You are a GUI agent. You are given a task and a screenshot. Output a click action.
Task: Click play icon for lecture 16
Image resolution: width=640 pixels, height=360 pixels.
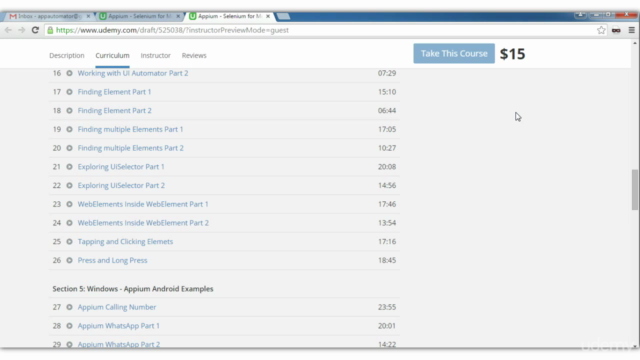pyautogui.click(x=69, y=73)
